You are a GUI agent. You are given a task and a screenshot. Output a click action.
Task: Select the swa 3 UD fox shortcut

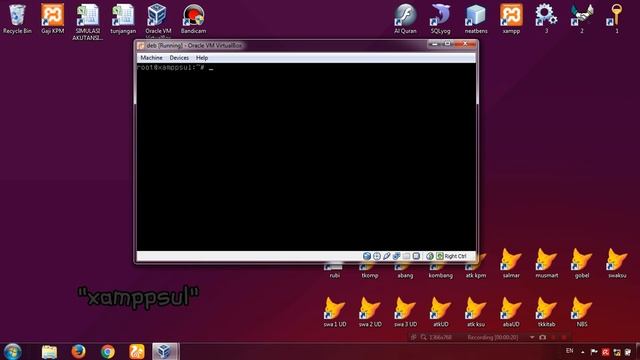[405, 312]
